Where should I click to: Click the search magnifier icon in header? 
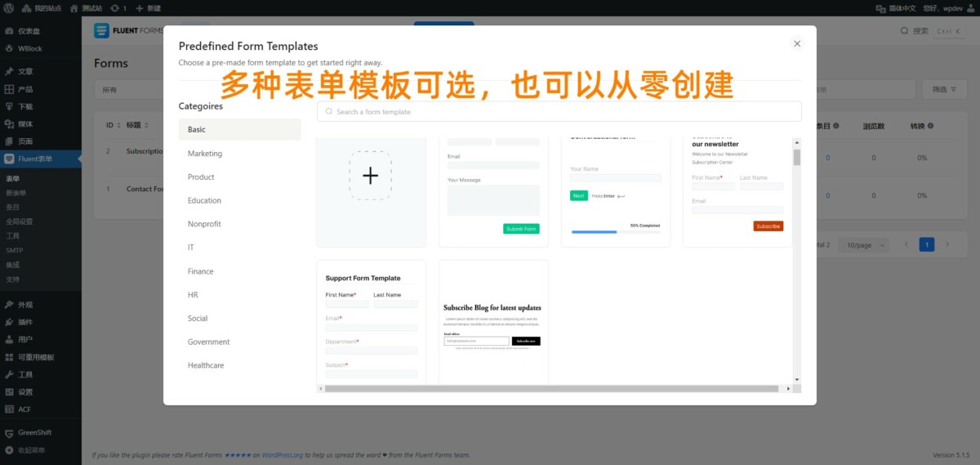(905, 31)
